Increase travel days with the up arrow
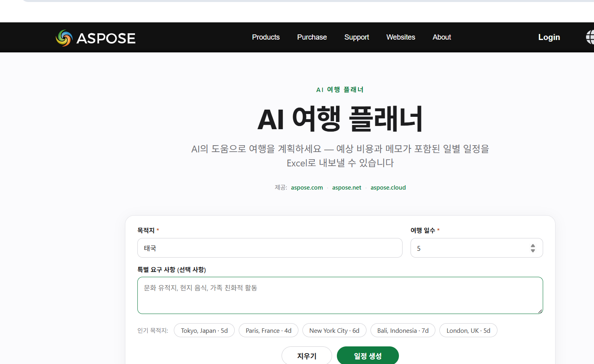 tap(533, 246)
